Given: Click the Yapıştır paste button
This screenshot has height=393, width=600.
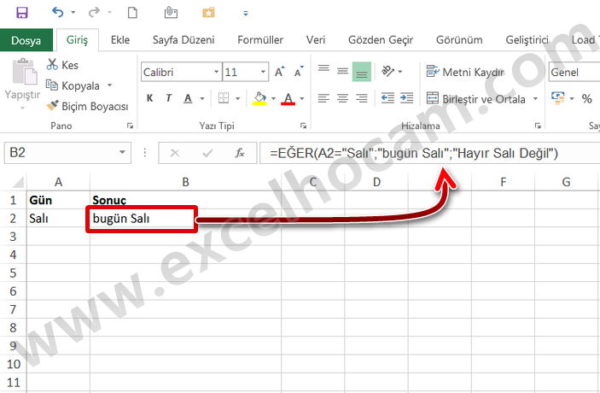Looking at the screenshot, I should (22, 83).
